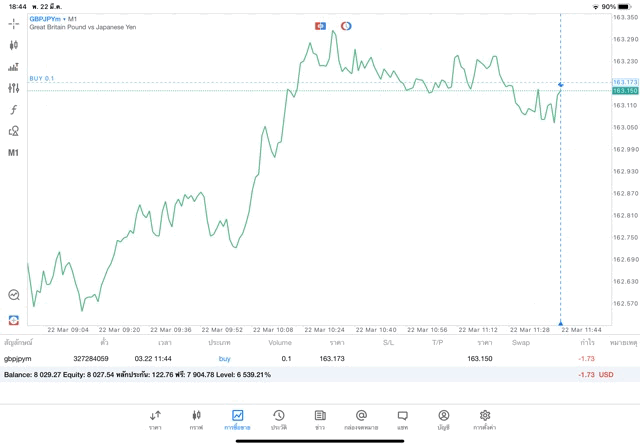Open the M1 timeframe selector

14,153
